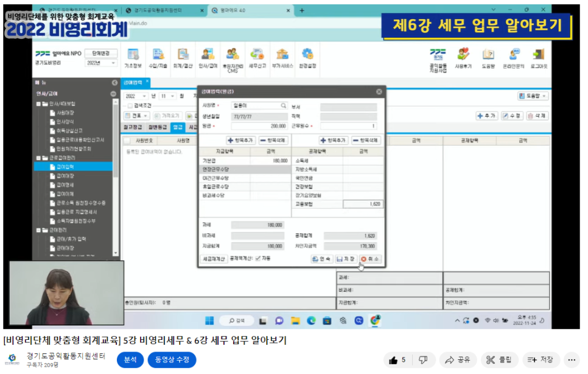This screenshot has width=588, height=374.
Task: Click the 취소 cancel button in dialog
Action: click(x=370, y=259)
